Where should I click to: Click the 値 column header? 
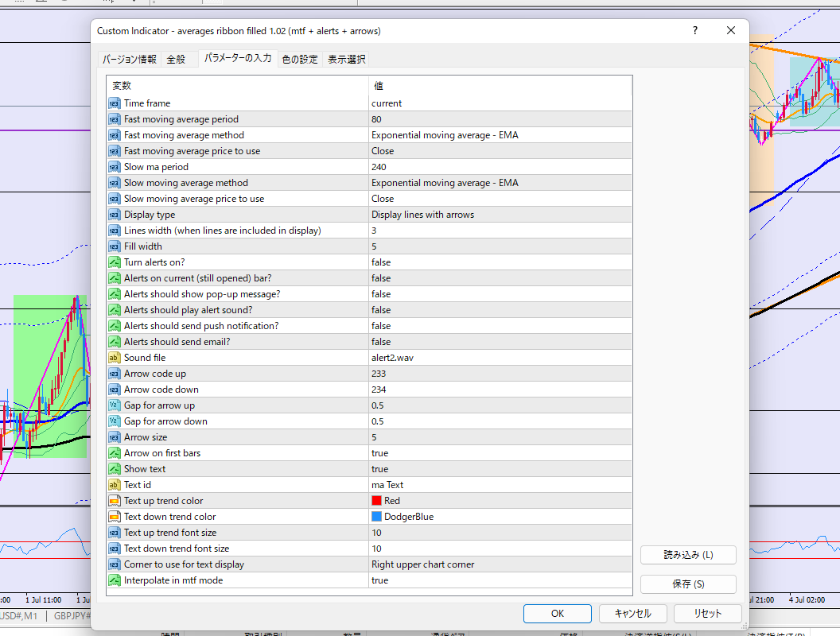coord(500,86)
